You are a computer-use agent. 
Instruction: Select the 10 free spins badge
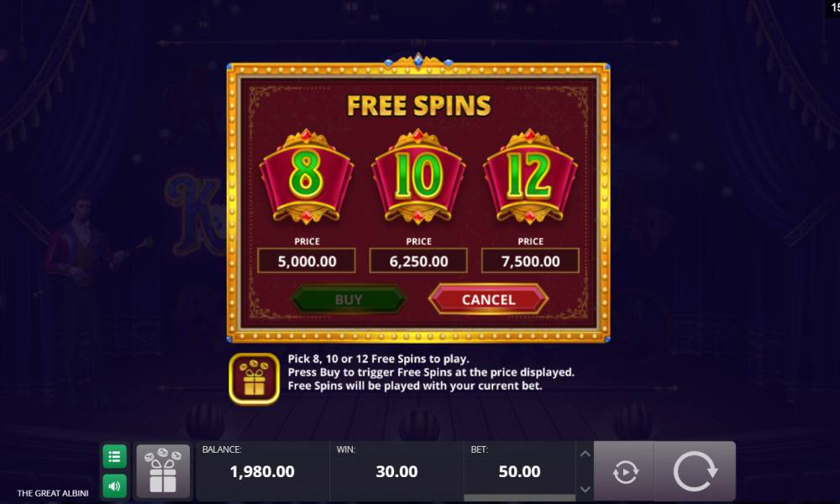click(418, 176)
